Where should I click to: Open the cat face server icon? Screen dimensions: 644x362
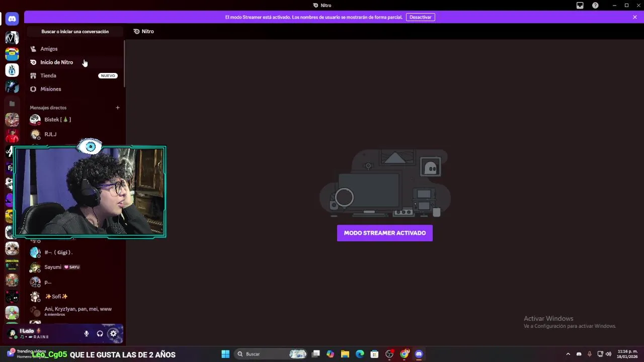pyautogui.click(x=12, y=248)
